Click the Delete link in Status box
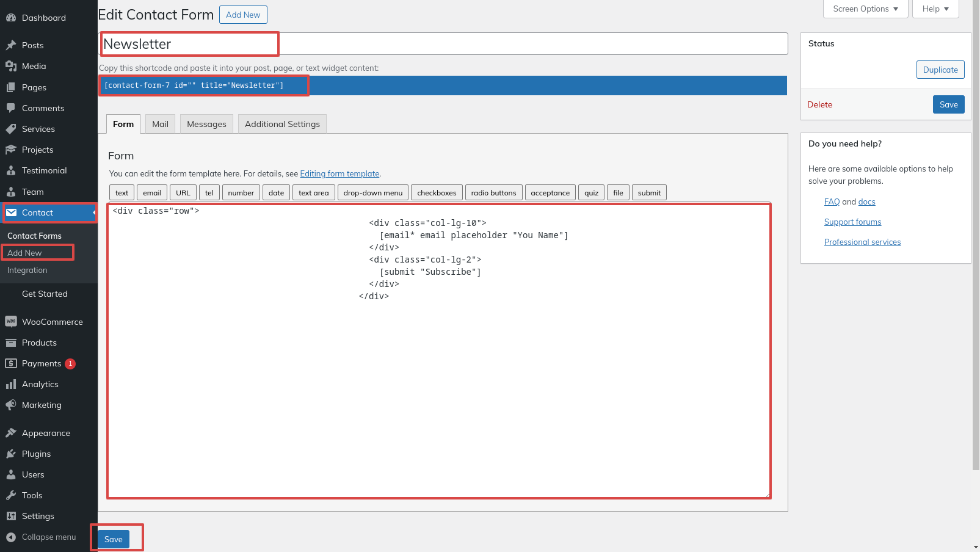 coord(819,104)
